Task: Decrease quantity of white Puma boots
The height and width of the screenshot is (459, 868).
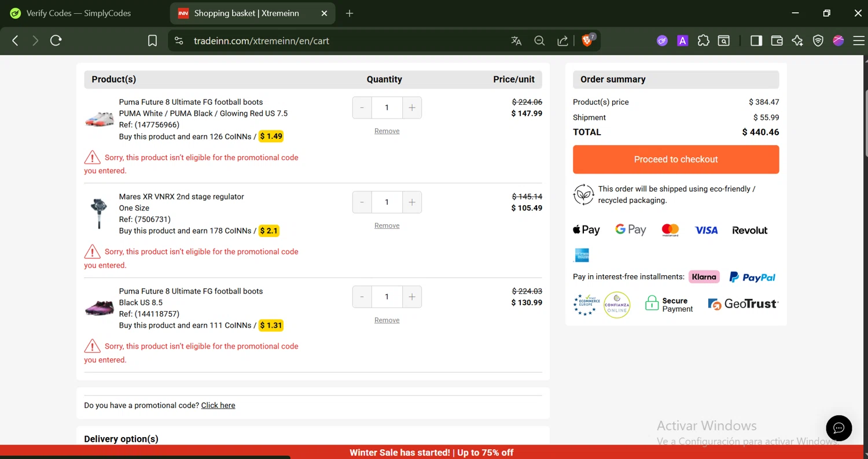Action: click(x=362, y=108)
